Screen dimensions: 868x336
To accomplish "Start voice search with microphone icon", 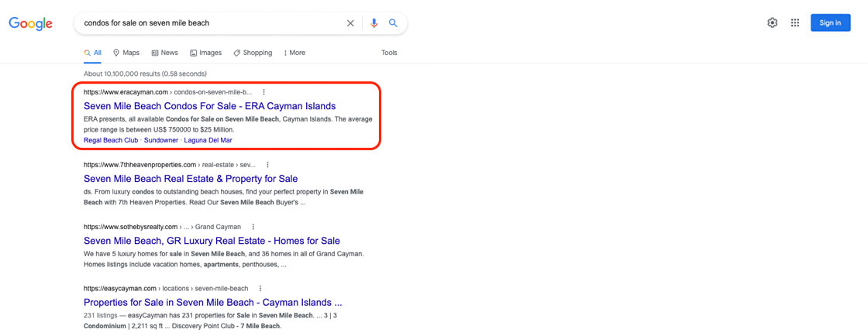I will click(374, 23).
